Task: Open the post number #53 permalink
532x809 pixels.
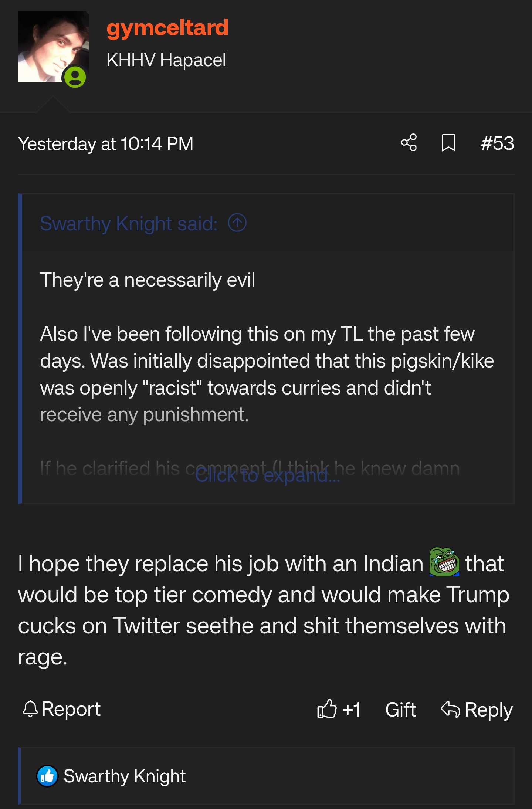Action: point(497,143)
